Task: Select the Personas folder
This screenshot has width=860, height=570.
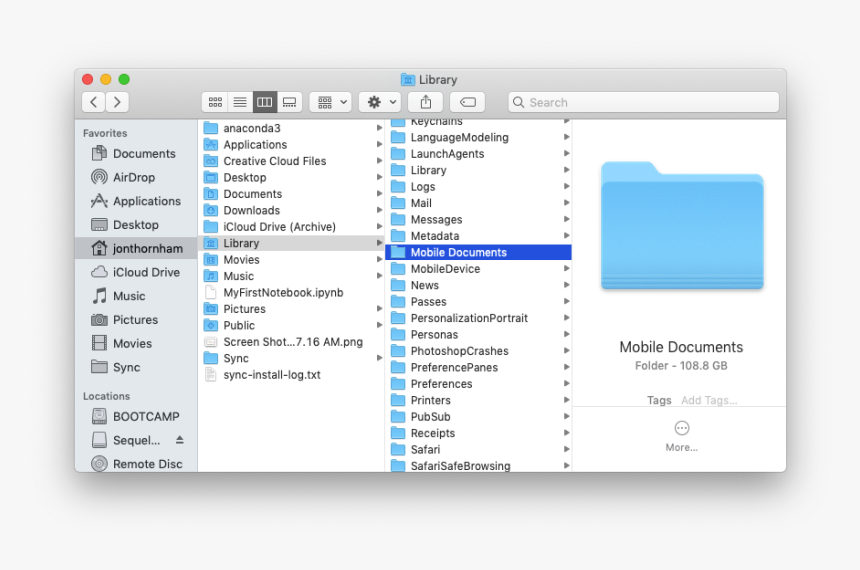Action: [x=478, y=335]
